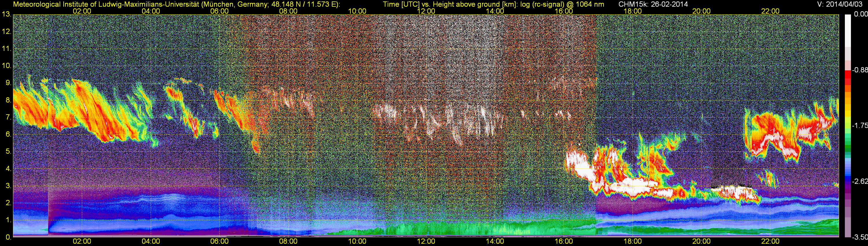The image size is (868, 246).
Task: Pick the blue segment of the colorbar
Action: tap(847, 177)
